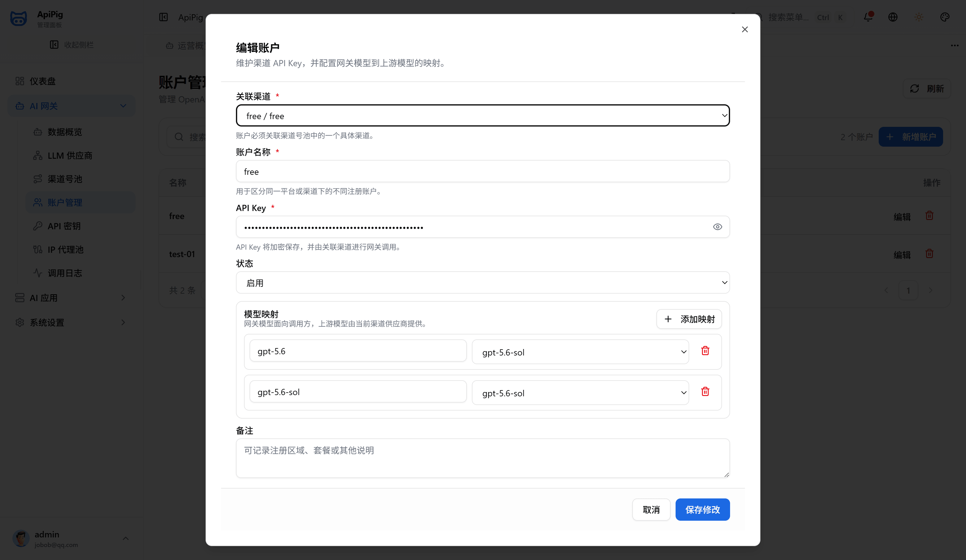Open upstream model dropdown for gpt-5.6 row
The image size is (966, 560).
tap(580, 352)
